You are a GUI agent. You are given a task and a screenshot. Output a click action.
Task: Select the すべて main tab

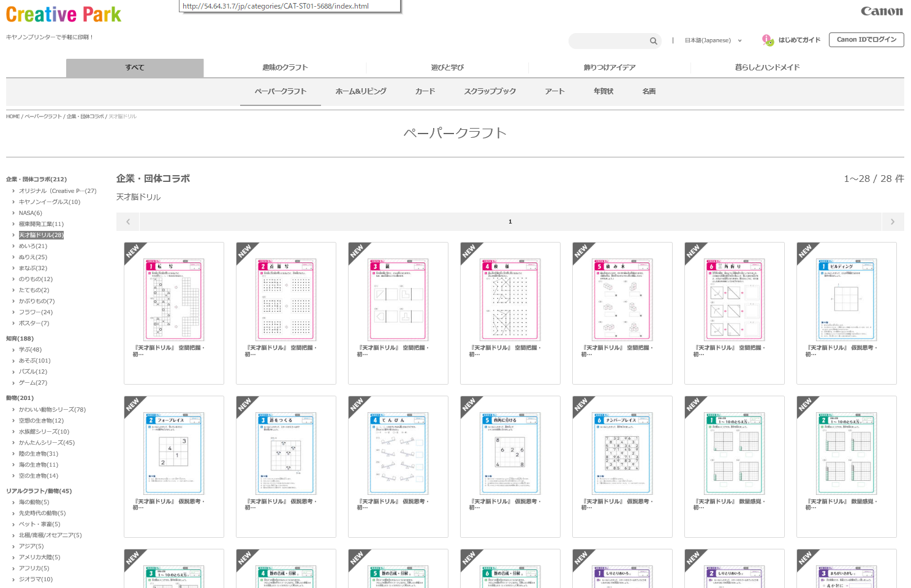point(135,67)
